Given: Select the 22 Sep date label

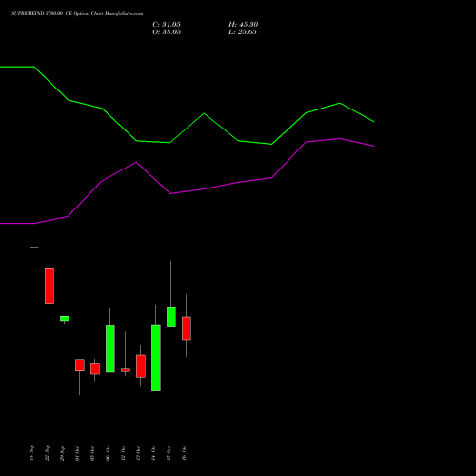Looking at the screenshot, I should 47,453.
